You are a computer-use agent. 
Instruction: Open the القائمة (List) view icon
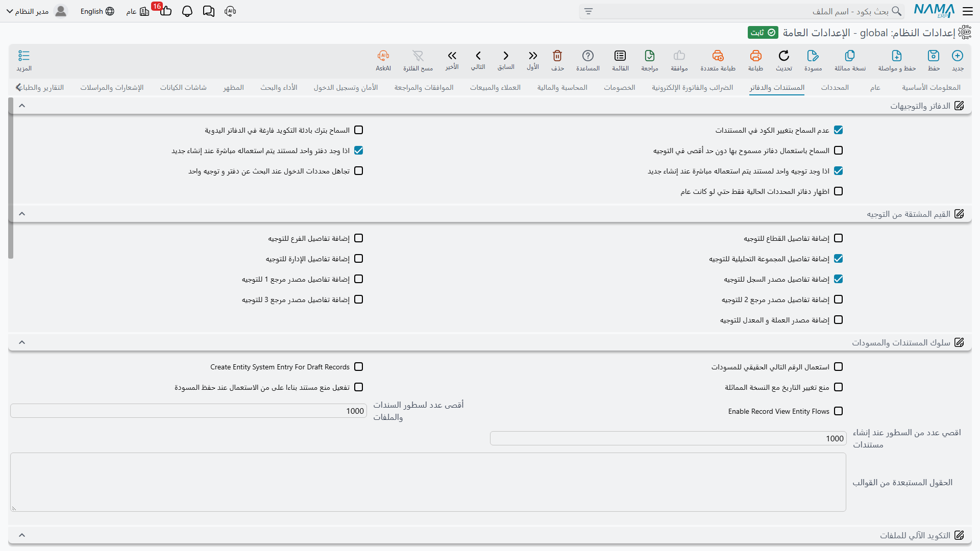620,56
